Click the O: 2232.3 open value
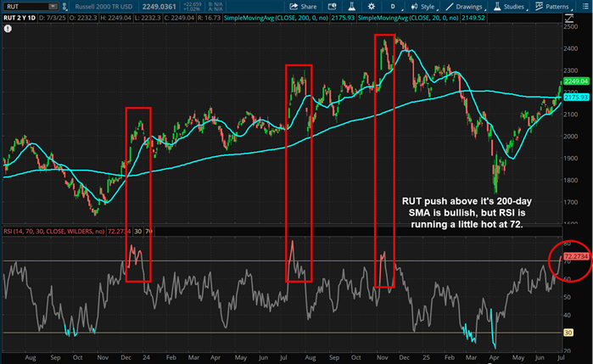 point(83,18)
